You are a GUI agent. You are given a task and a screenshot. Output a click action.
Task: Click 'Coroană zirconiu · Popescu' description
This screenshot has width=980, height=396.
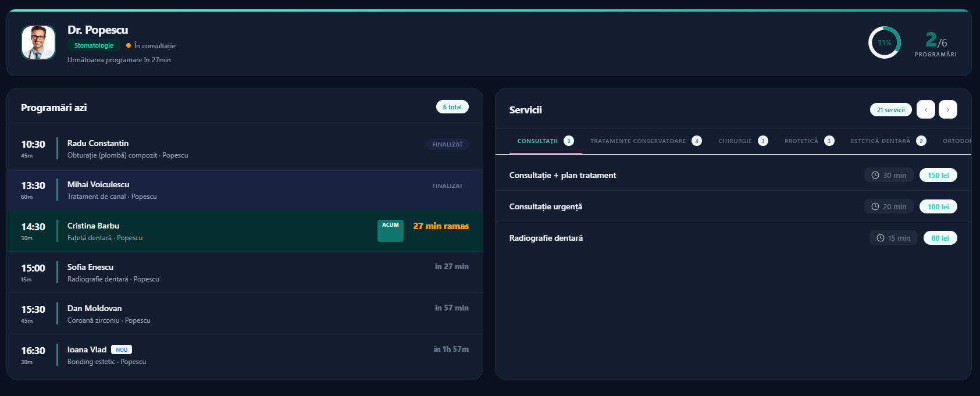[109, 320]
